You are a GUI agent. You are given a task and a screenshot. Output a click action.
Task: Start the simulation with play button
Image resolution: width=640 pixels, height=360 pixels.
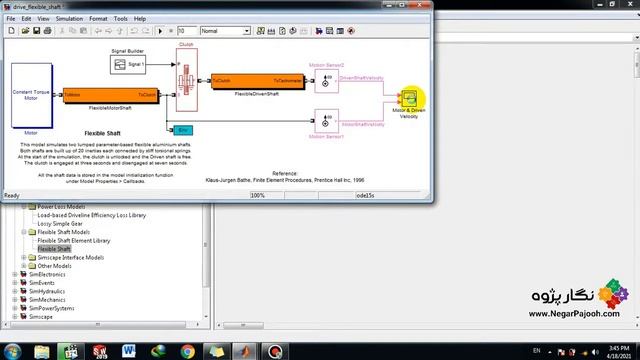coord(160,31)
